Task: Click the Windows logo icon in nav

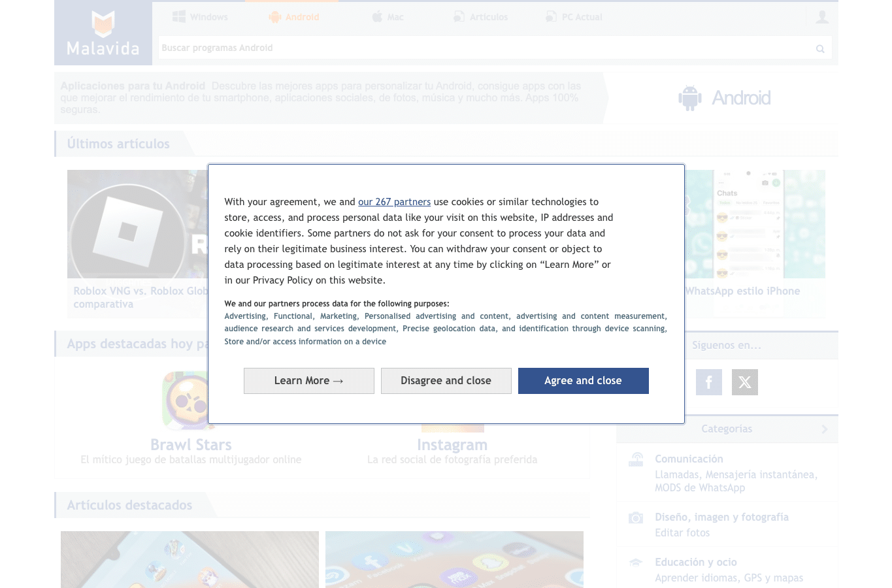Action: click(x=179, y=17)
